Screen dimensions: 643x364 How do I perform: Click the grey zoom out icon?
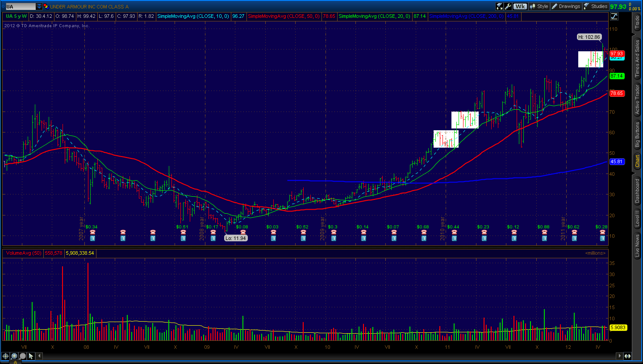pyautogui.click(x=23, y=356)
